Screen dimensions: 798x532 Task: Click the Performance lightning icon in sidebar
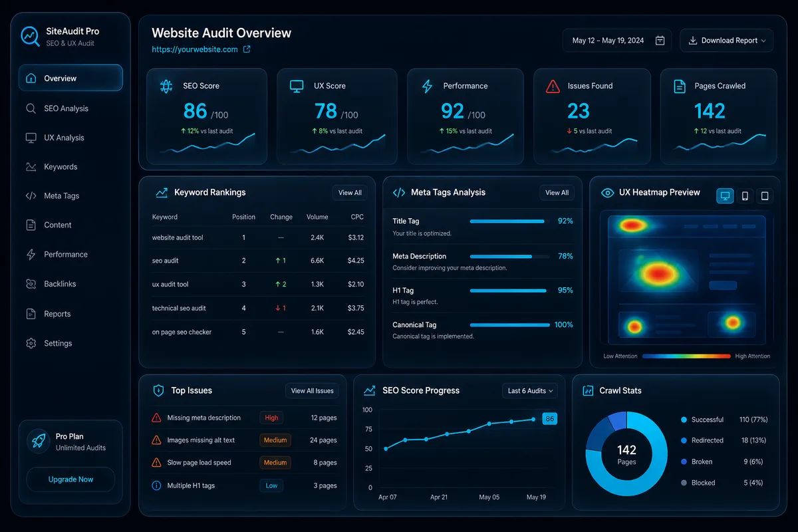[31, 255]
